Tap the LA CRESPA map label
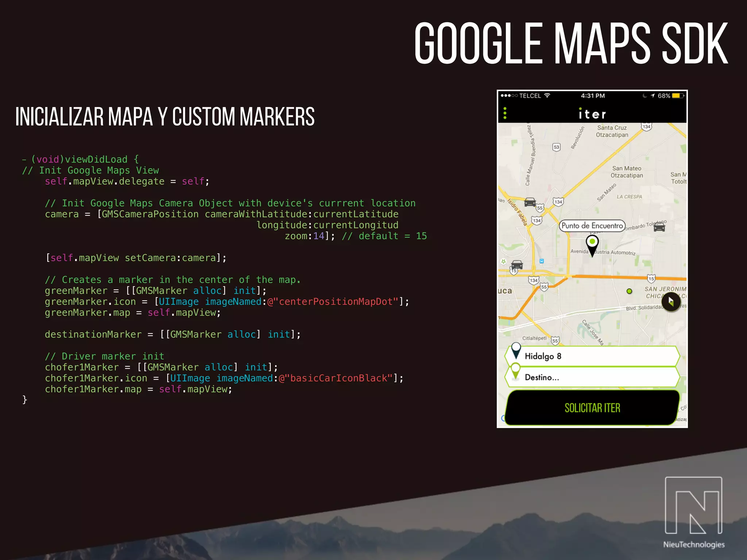 point(629,197)
